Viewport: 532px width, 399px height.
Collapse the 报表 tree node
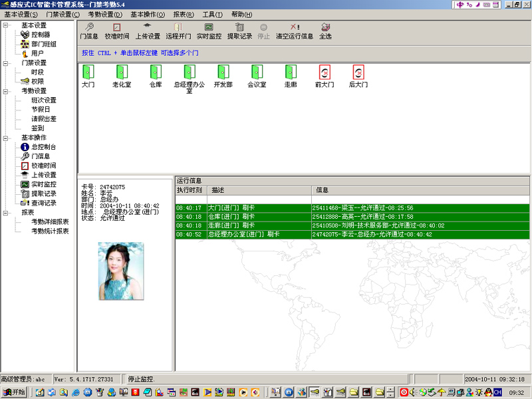pyautogui.click(x=5, y=213)
